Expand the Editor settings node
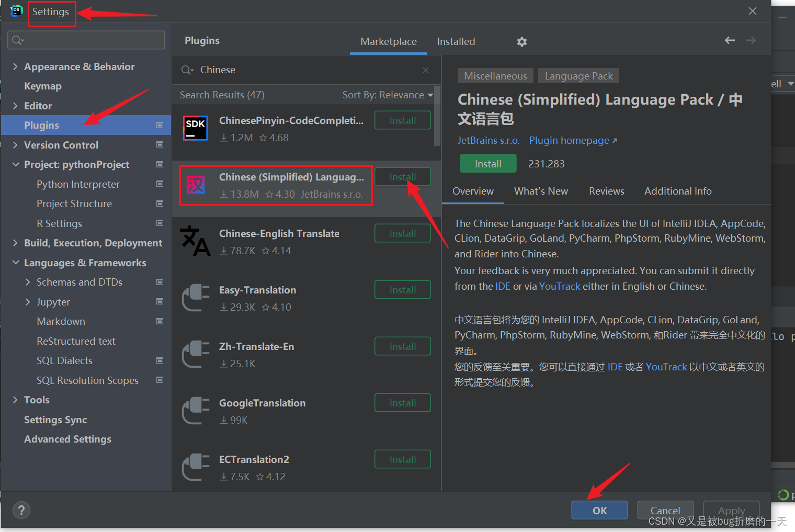Viewport: 795px width, 532px height. [x=15, y=106]
